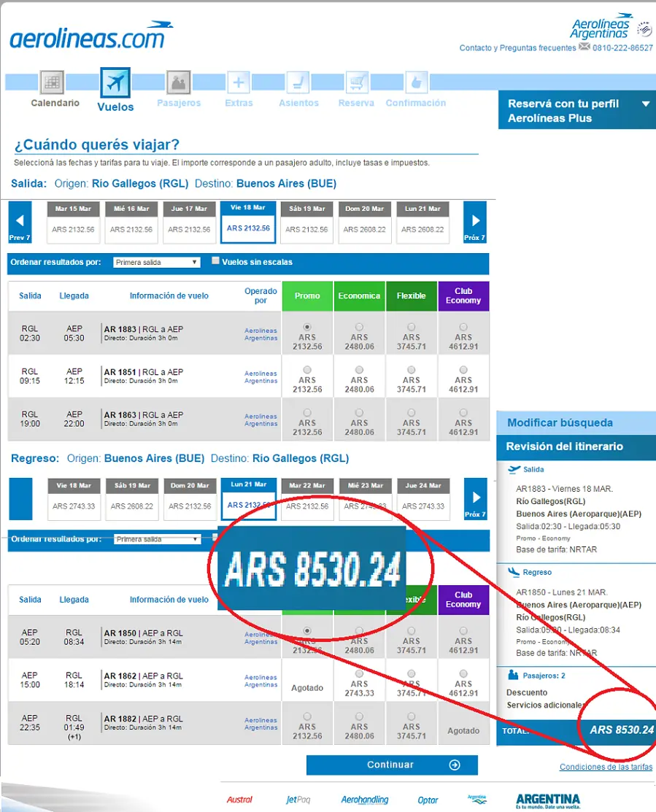This screenshot has width=656, height=812.
Task: Go to the Pasajeros step icon
Action: [x=179, y=82]
